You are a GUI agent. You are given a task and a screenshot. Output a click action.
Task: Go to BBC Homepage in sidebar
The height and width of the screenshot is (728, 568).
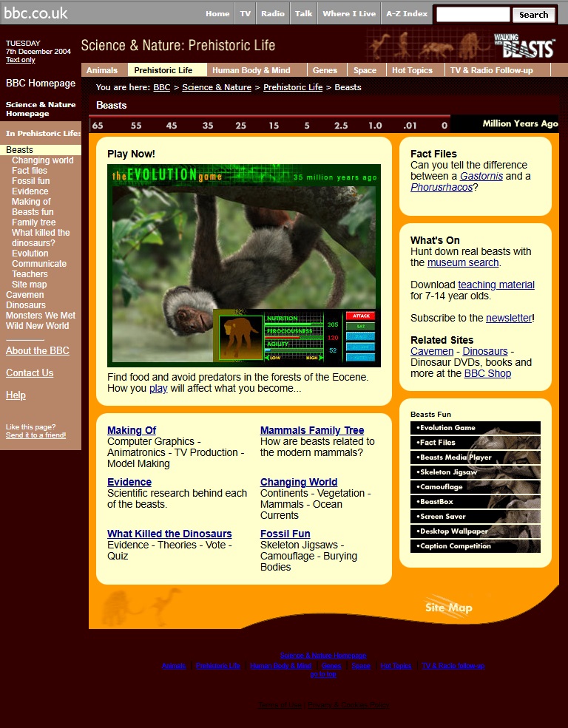pos(41,84)
